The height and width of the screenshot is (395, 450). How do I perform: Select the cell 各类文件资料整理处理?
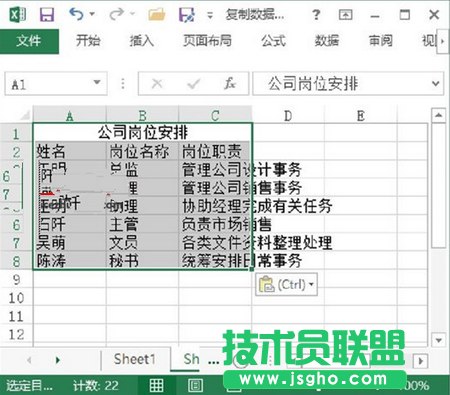coord(215,242)
